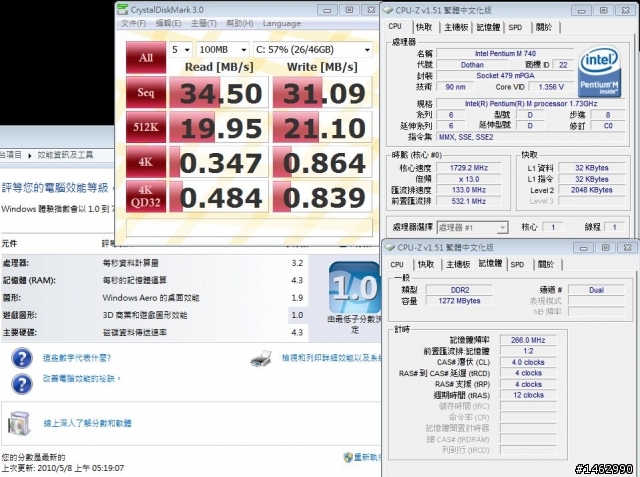Image resolution: width=640 pixels, height=477 pixels.
Task: Switch to SPD tab in lower CPU-Z window
Action: (517, 265)
